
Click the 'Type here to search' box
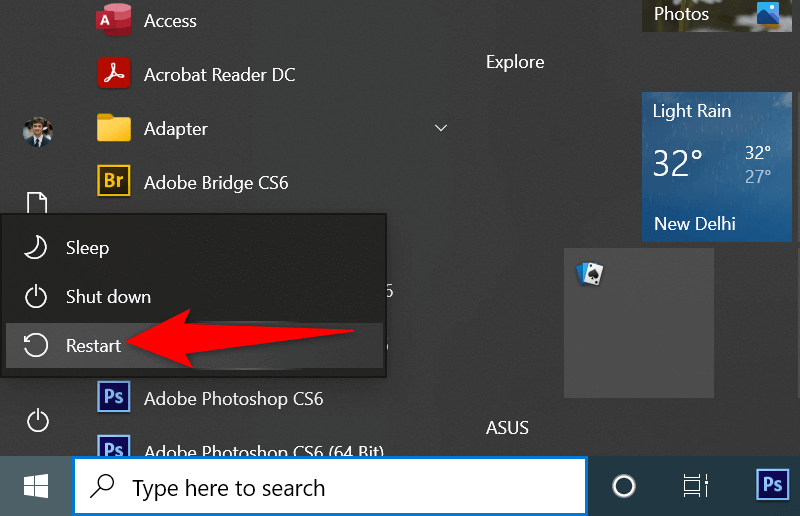click(x=330, y=488)
